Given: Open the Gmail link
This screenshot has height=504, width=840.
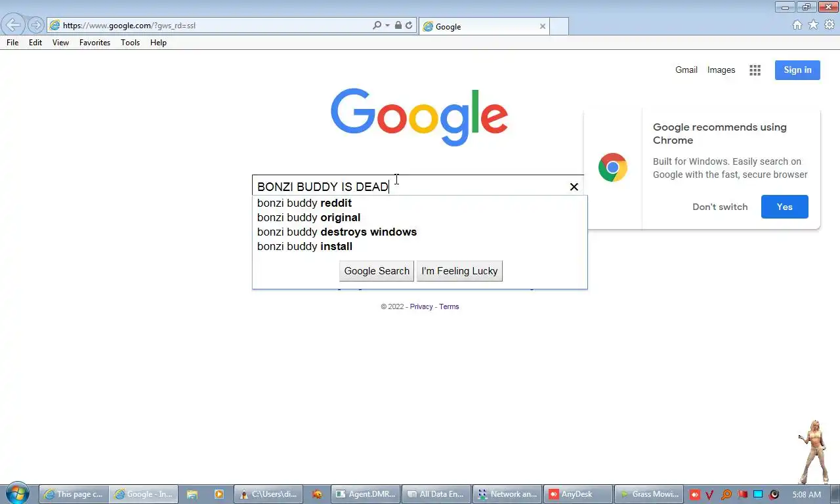Looking at the screenshot, I should pos(686,70).
